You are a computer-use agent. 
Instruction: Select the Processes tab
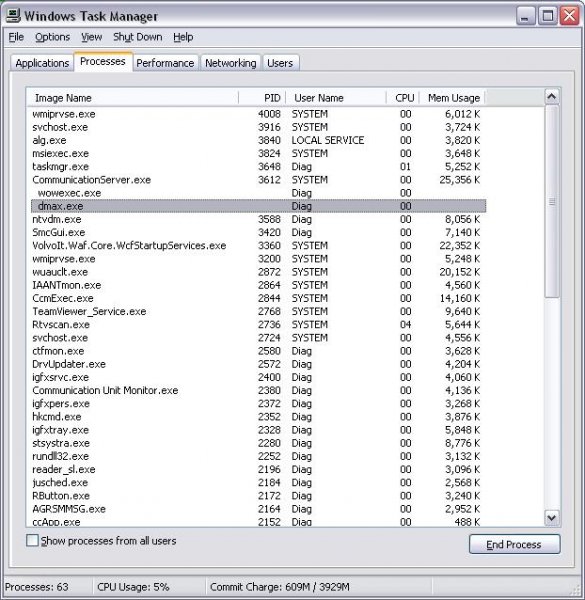[103, 61]
